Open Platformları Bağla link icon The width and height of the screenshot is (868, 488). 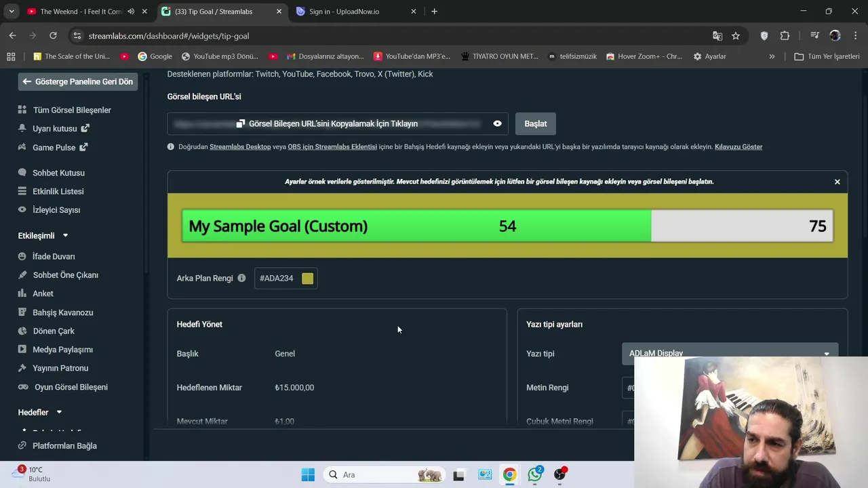[22, 446]
